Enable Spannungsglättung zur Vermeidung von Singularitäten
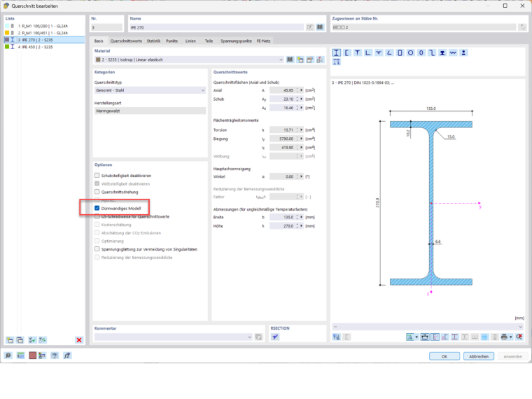The image size is (532, 399). pyautogui.click(x=97, y=249)
